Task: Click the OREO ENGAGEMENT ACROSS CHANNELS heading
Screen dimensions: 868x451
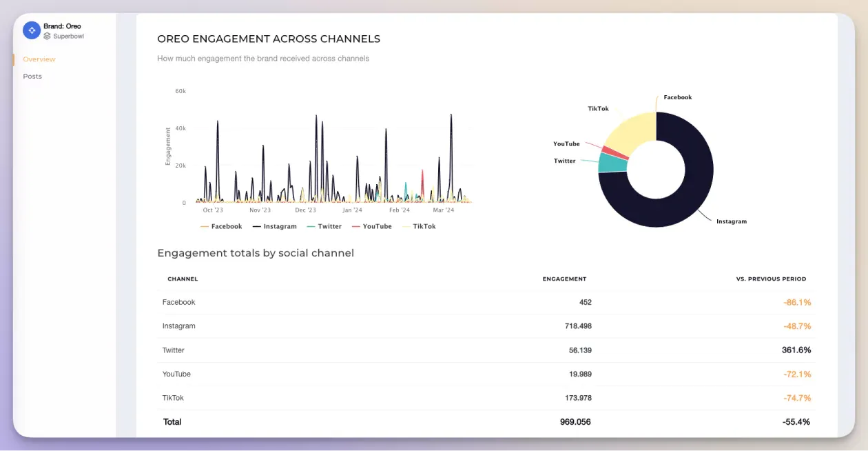Action: (x=269, y=39)
